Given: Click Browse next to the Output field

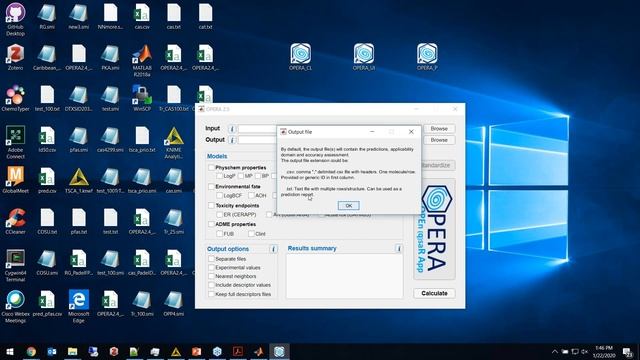Looking at the screenshot, I should pyautogui.click(x=439, y=140).
